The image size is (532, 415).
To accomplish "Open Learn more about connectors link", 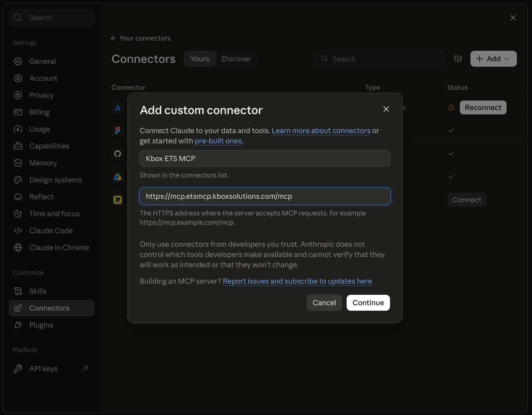I will pos(321,131).
